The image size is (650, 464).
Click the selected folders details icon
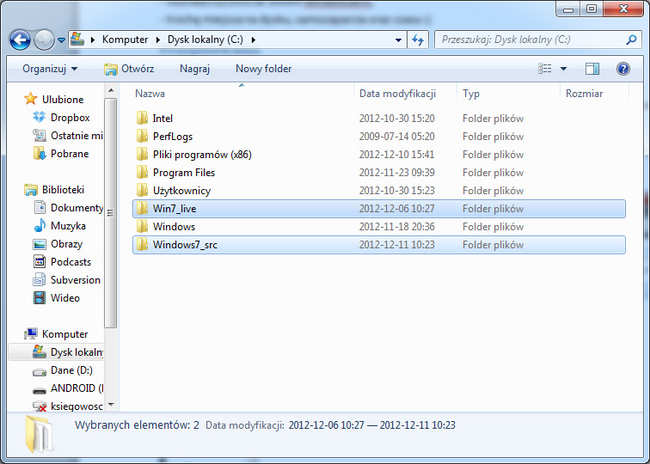click(39, 435)
